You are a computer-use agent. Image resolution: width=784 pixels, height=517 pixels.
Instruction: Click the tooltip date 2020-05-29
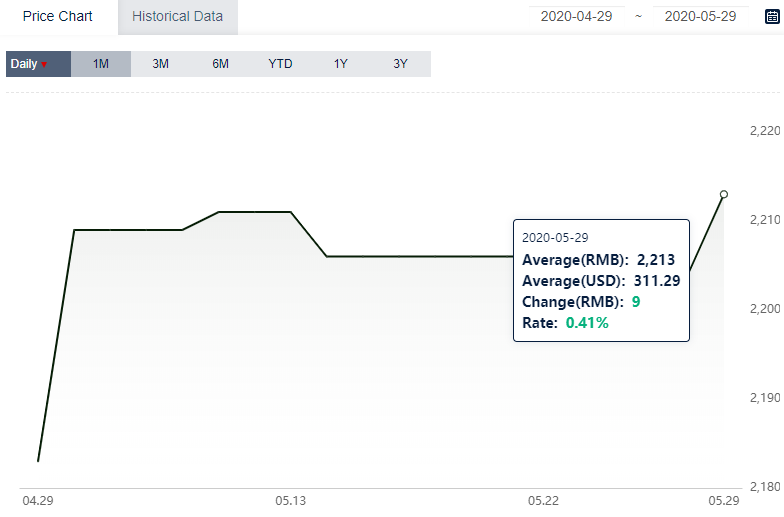555,238
